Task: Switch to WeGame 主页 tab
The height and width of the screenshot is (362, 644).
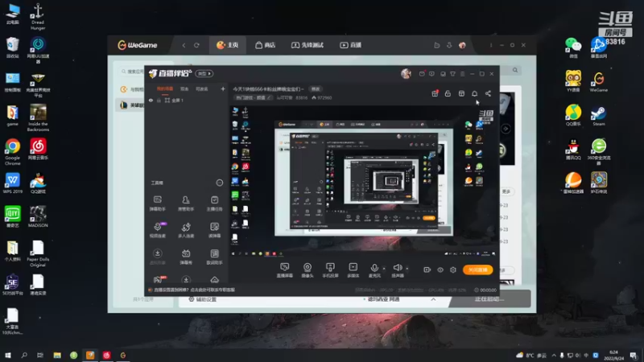Action: 228,45
